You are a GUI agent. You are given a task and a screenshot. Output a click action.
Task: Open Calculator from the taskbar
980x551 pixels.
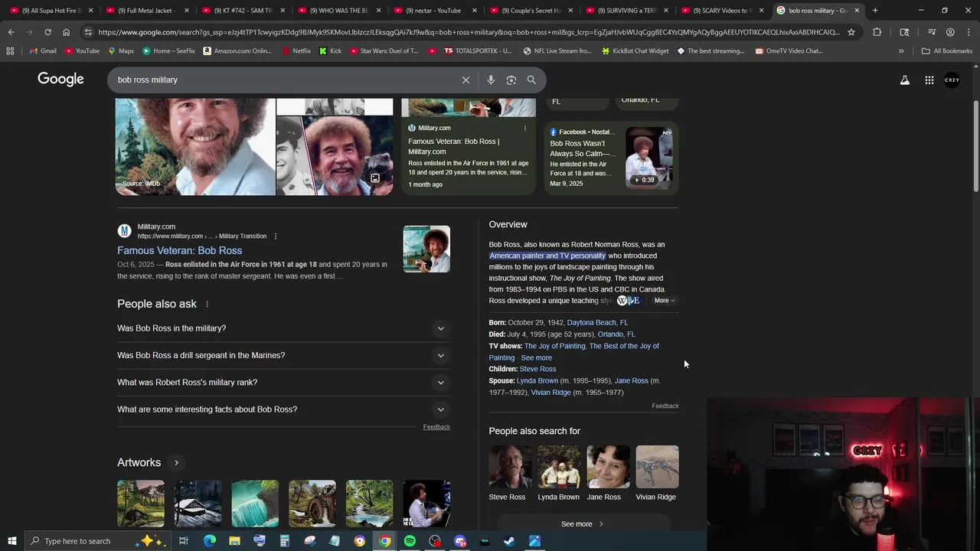tap(284, 541)
